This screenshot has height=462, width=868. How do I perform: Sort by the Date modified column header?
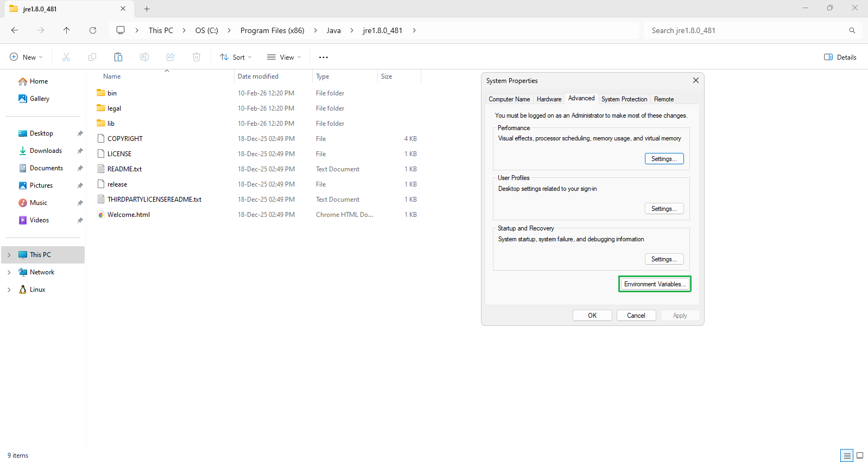273,76
